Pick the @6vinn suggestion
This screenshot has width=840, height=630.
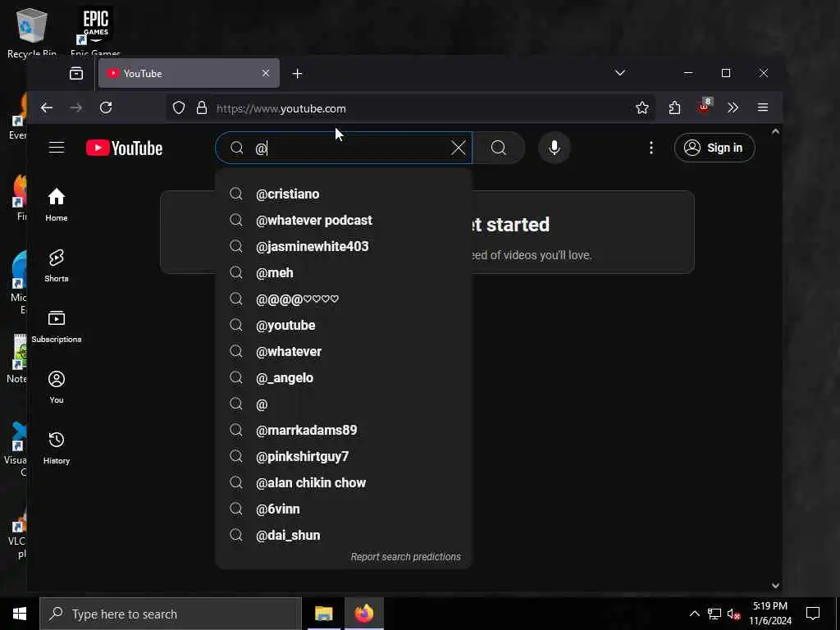pos(344,509)
